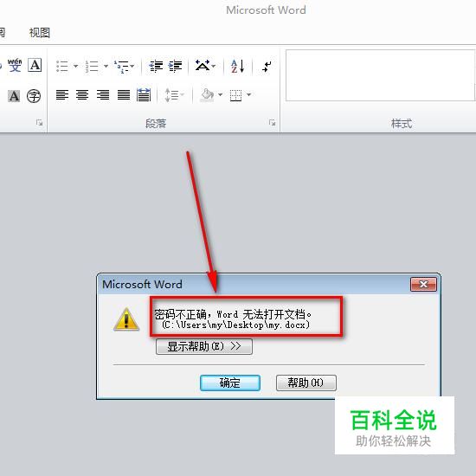Click 显示帮助(E) >> button
476x476 pixels.
pos(204,346)
